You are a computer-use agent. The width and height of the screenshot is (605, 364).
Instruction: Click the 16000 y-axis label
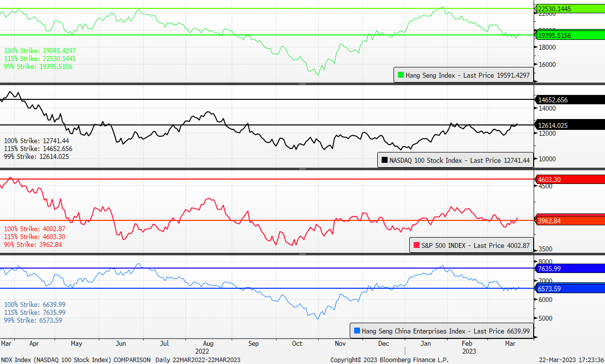[547, 64]
